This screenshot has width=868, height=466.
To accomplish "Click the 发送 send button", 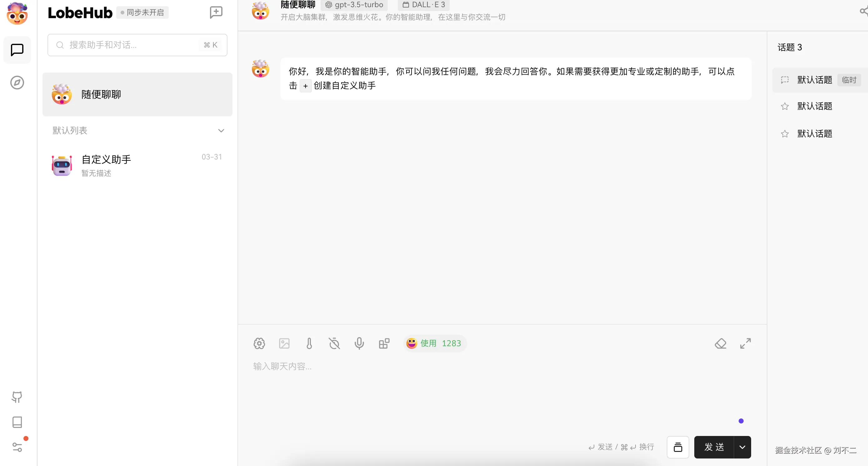I will pyautogui.click(x=714, y=447).
